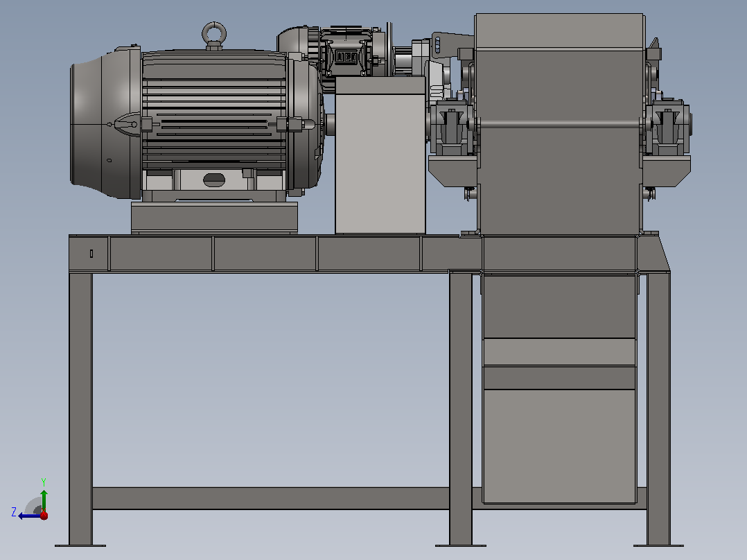Click the small slot on the frame's left end

91,254
